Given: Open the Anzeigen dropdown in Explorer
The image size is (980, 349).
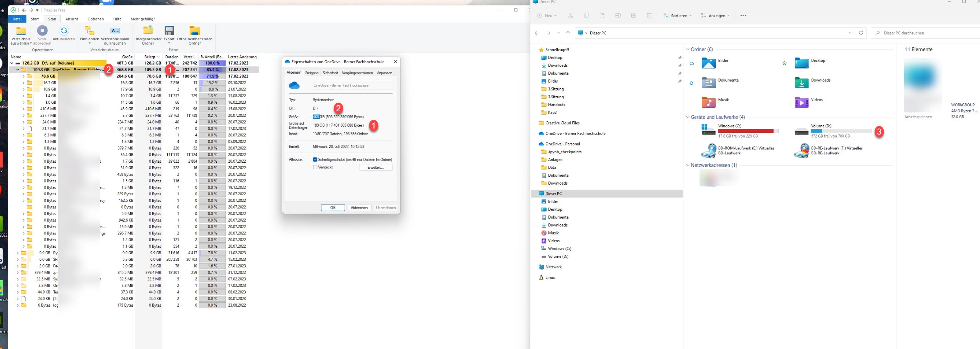Looking at the screenshot, I should click(x=715, y=15).
